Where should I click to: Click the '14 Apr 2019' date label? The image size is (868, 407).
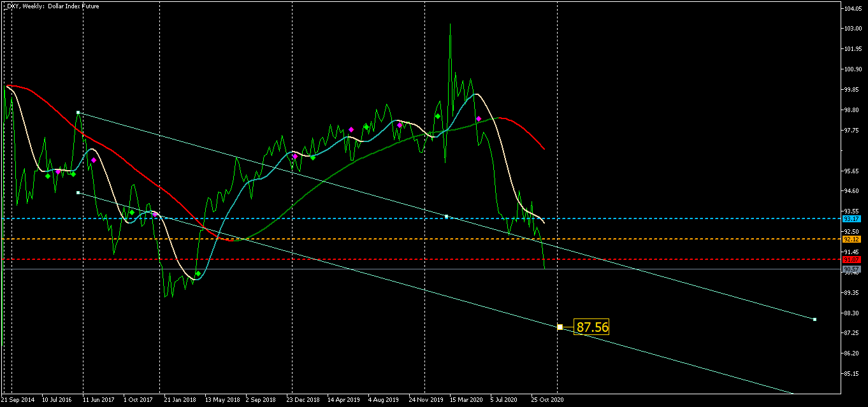point(344,401)
